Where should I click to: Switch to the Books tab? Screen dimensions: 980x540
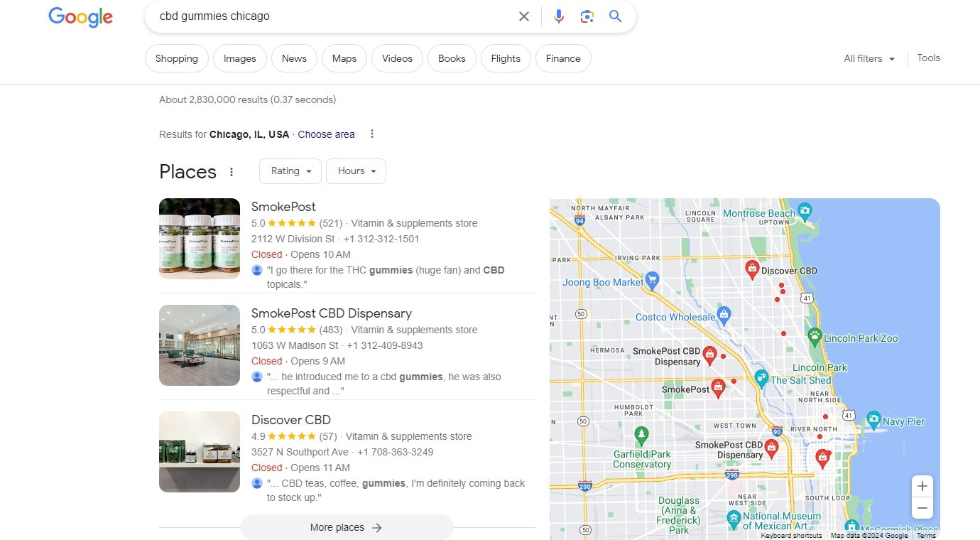(x=452, y=58)
